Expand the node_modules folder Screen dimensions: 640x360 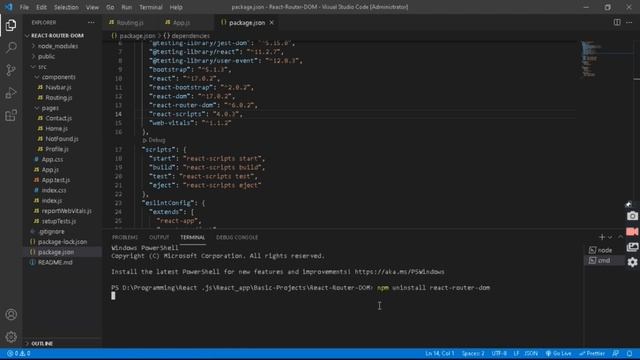pos(58,46)
